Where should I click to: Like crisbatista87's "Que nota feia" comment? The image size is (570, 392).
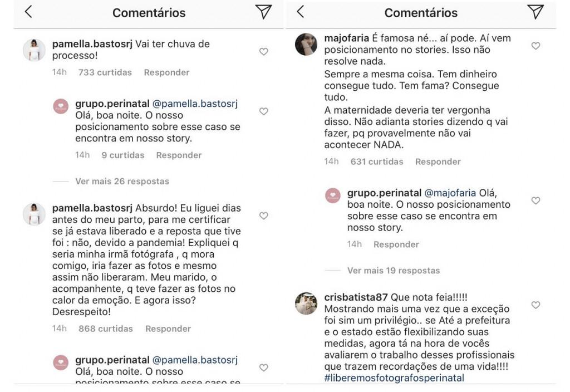point(535,305)
